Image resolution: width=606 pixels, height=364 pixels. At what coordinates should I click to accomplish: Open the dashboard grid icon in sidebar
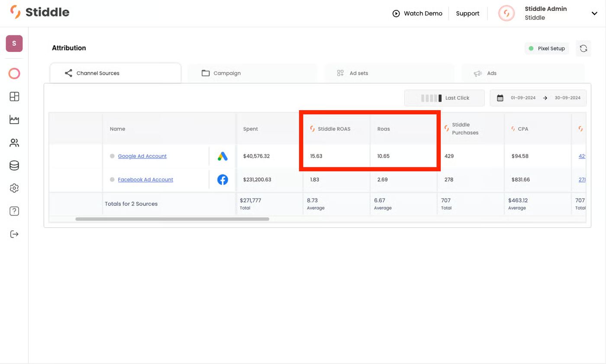coord(14,96)
